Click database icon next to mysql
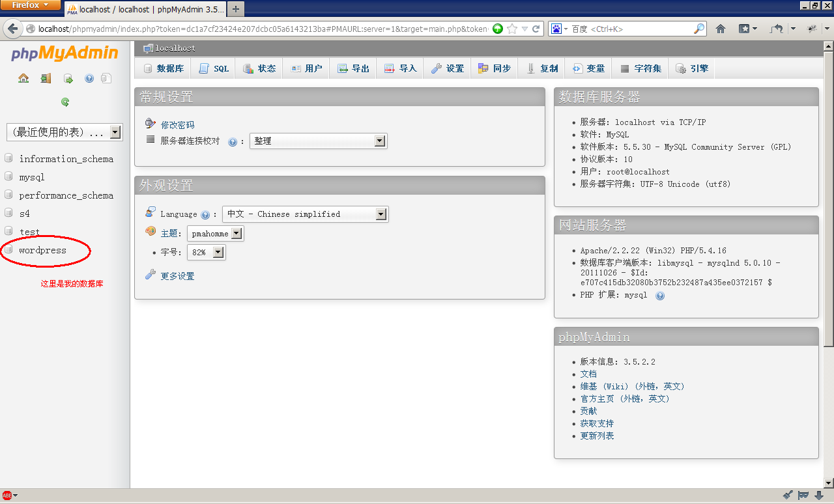Screen dimensions: 834x504 (x=8, y=176)
